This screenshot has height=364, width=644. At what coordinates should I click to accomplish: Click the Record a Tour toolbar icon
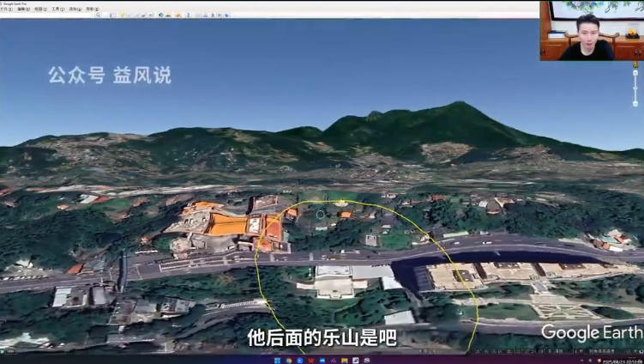tap(151, 15)
